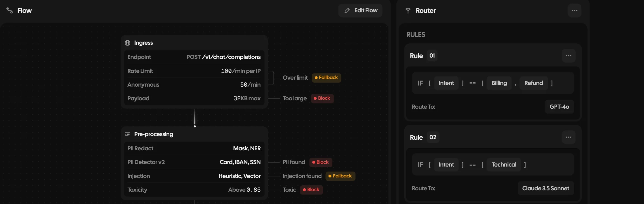Select the Claude 3.5 Sonnet route target

[x=546, y=188]
